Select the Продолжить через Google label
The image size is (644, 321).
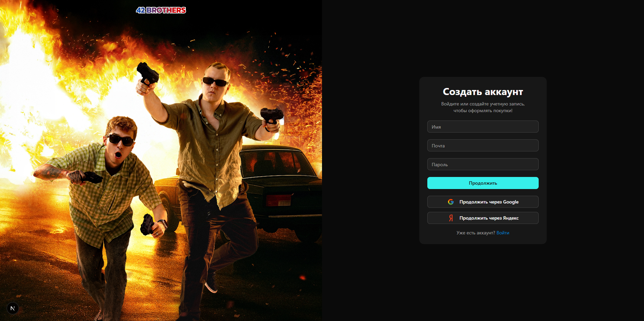pos(489,202)
